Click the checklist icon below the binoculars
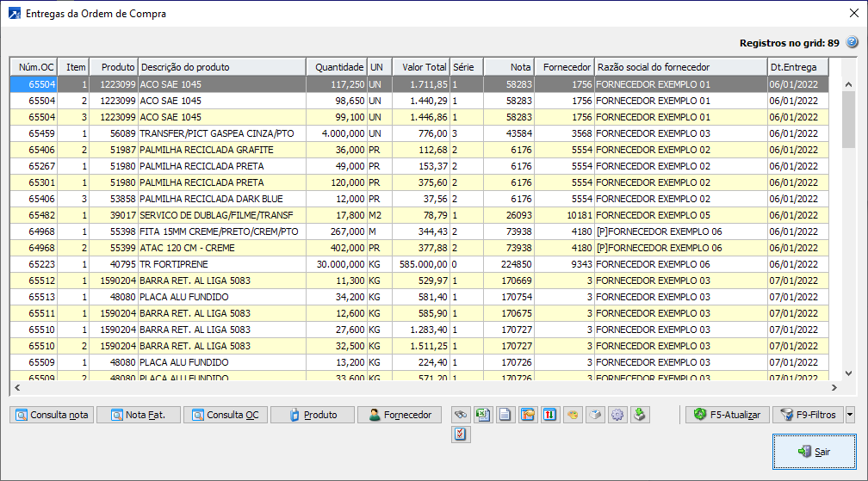Image resolution: width=868 pixels, height=481 pixels. pos(461,435)
